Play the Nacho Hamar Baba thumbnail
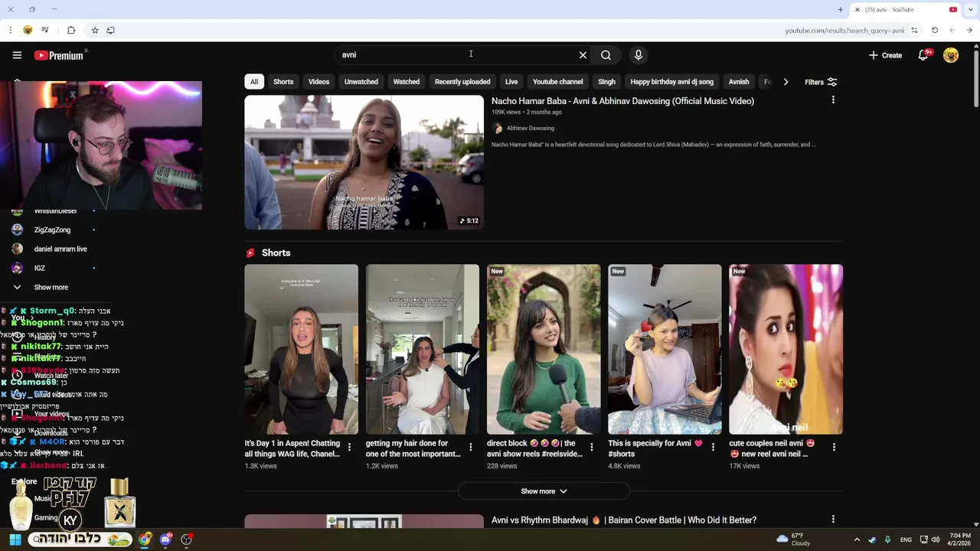Viewport: 980px width, 551px height. point(364,162)
